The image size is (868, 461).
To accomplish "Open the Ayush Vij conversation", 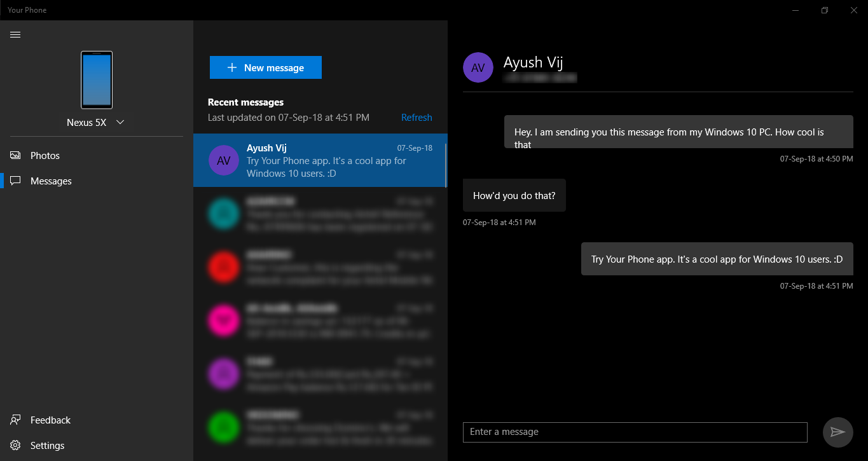I will 318,160.
